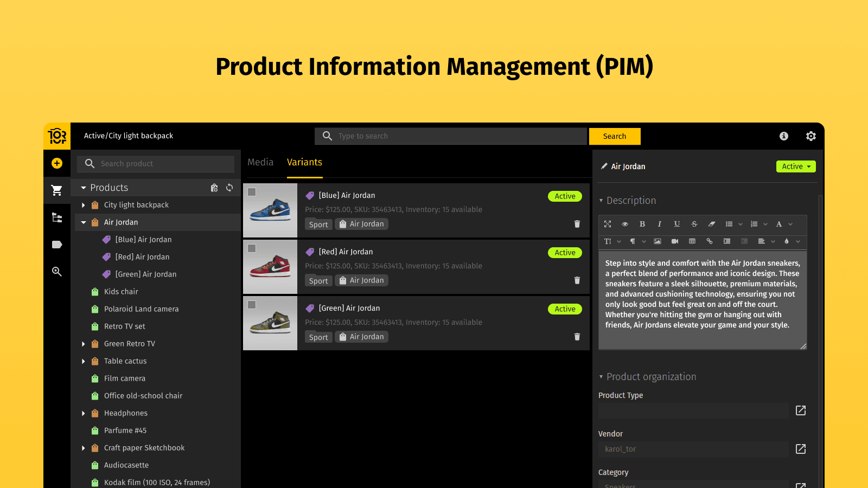Collapse the Products tree

[x=84, y=187]
